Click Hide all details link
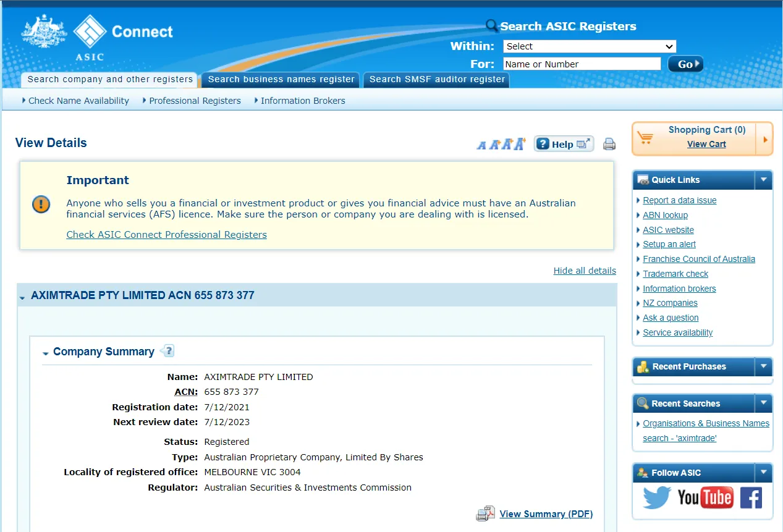783x532 pixels. click(x=585, y=271)
